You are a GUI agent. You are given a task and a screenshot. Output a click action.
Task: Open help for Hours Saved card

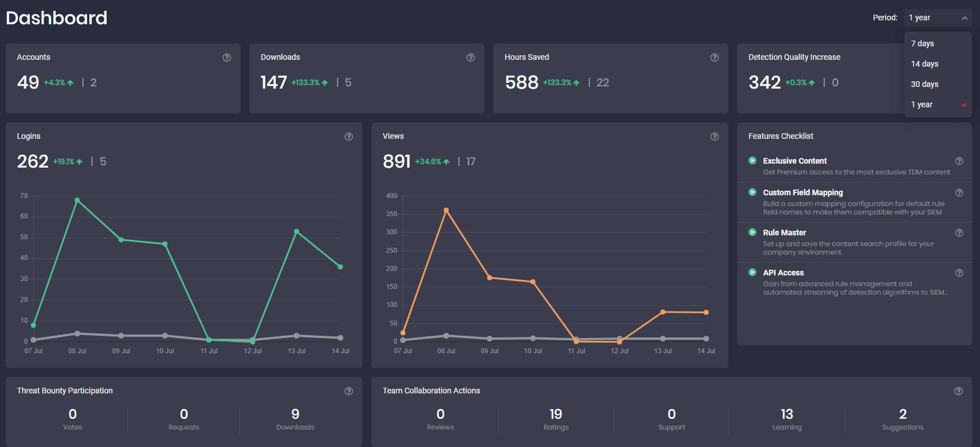tap(714, 58)
